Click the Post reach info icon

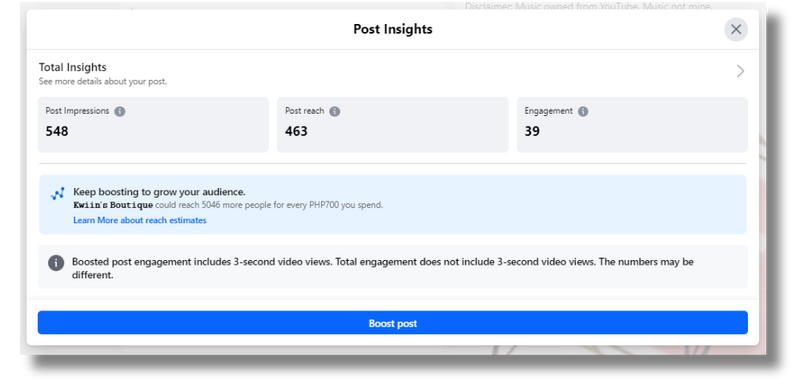point(335,111)
